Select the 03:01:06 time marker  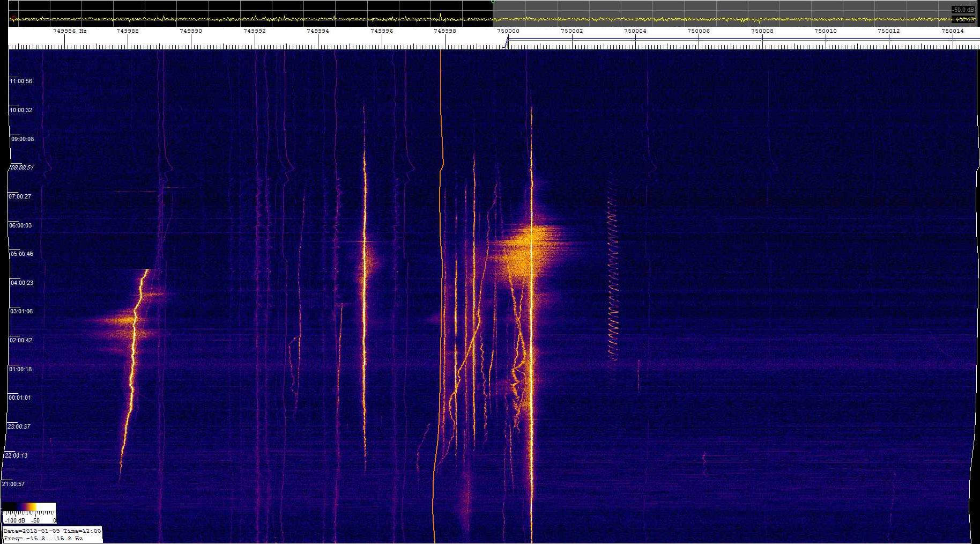click(21, 312)
